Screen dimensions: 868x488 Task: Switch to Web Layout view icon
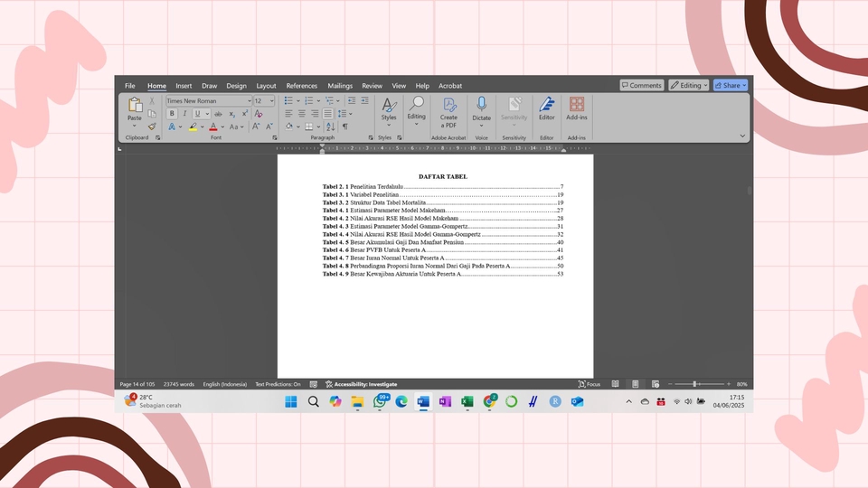[x=656, y=384]
